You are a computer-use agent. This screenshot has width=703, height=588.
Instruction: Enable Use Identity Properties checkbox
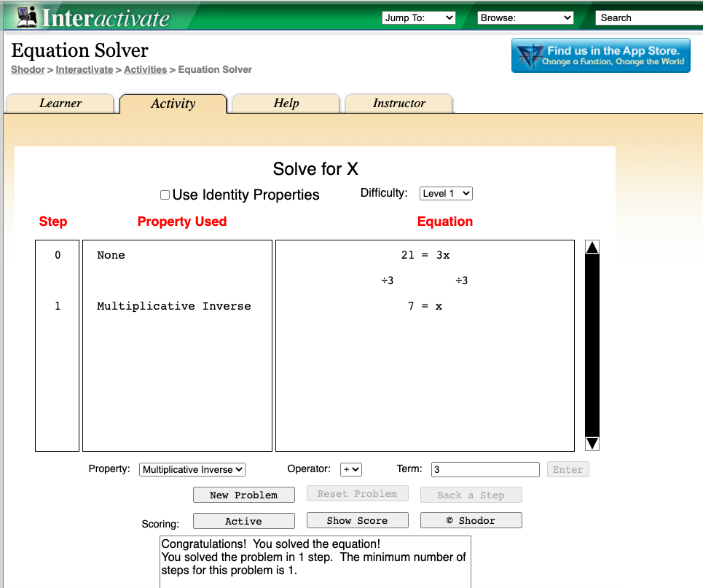(165, 195)
